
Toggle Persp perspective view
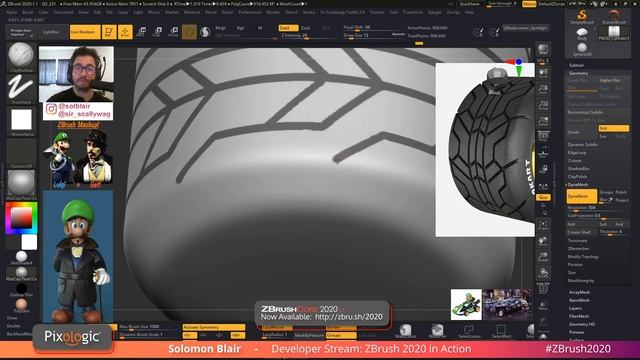coord(543,137)
